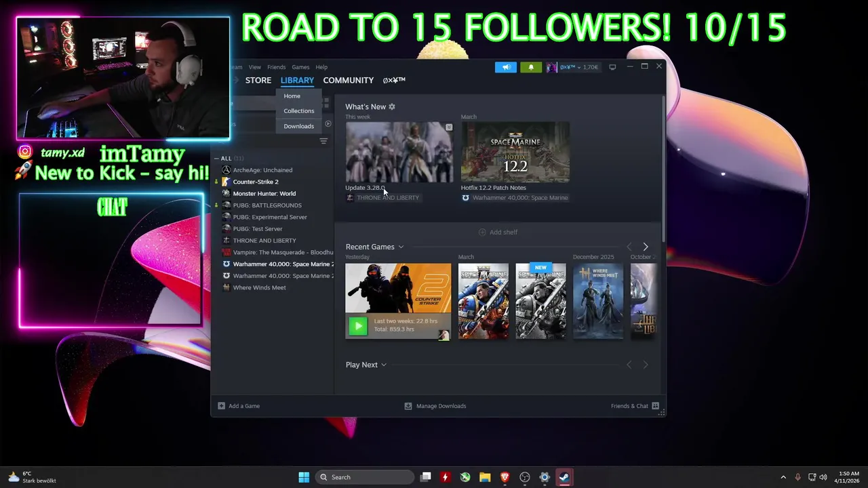The image size is (868, 488).
Task: Open the Help menu
Action: [321, 67]
